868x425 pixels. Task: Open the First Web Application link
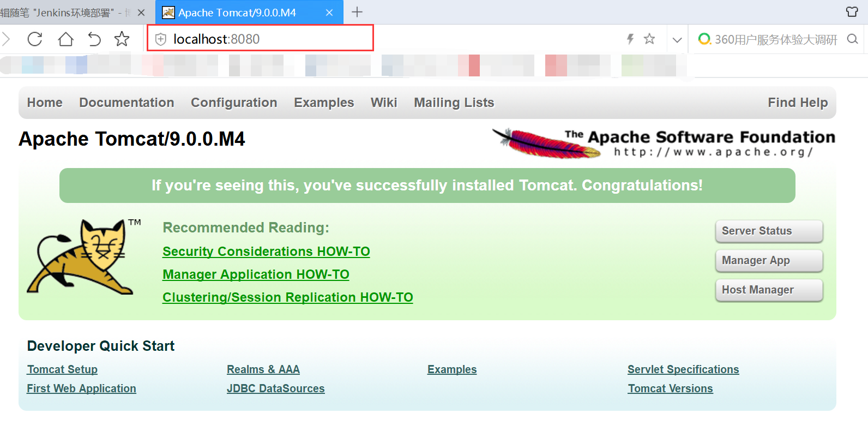81,388
